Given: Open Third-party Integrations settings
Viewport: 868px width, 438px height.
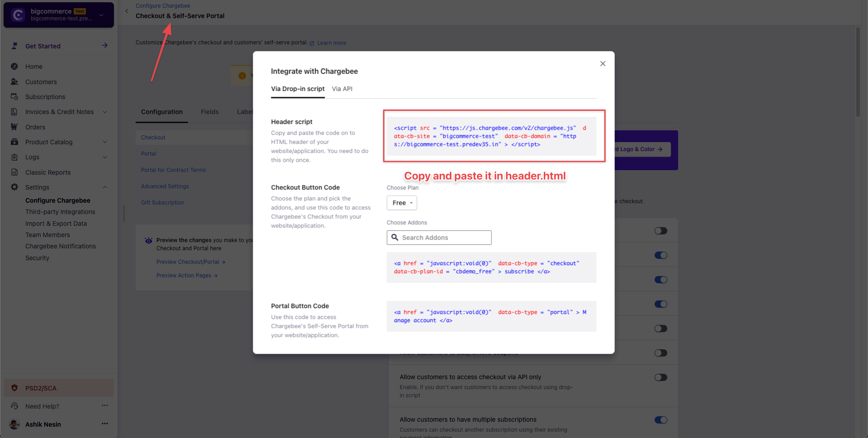Looking at the screenshot, I should tap(60, 212).
